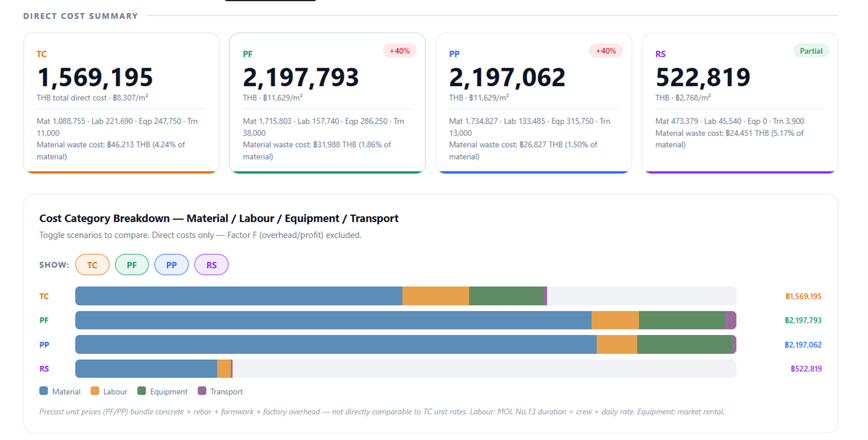Click the +40% badge on PP card
868x440 pixels.
[x=606, y=51]
